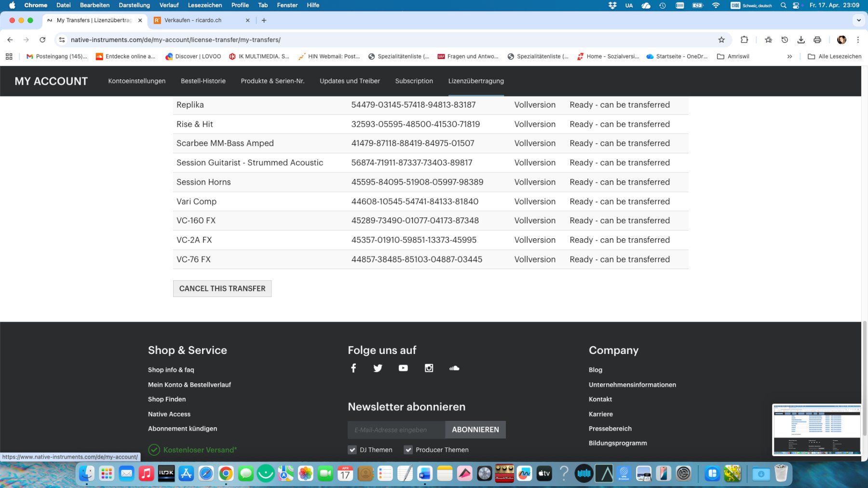Open the bookmarks star-list icon in the toolbar
Image resolution: width=868 pixels, height=488 pixels.
(x=768, y=40)
